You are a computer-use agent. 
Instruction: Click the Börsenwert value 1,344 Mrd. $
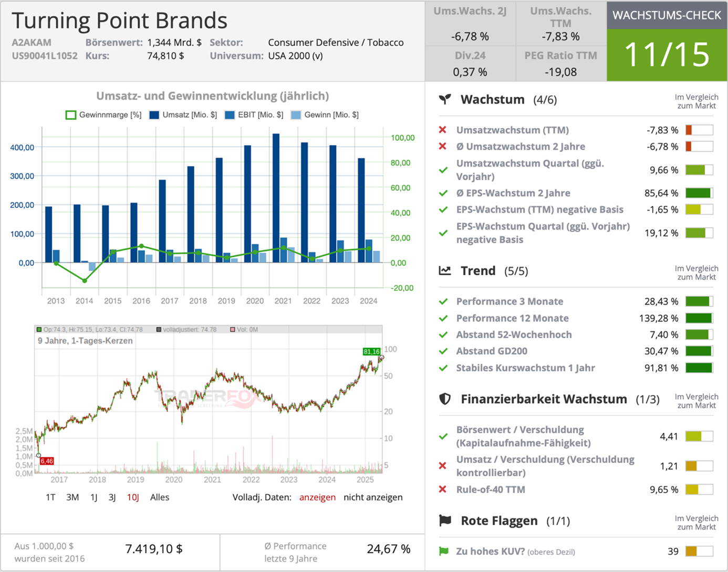click(174, 43)
